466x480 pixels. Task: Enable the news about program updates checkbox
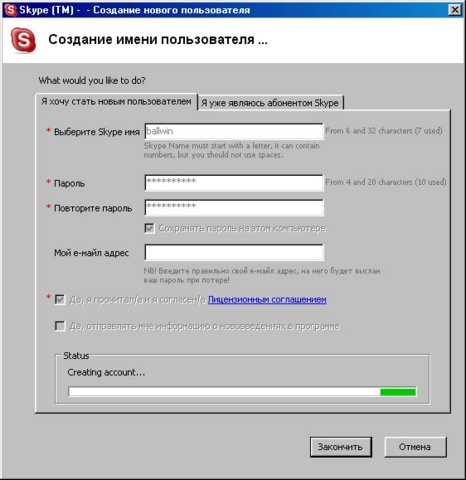60,326
